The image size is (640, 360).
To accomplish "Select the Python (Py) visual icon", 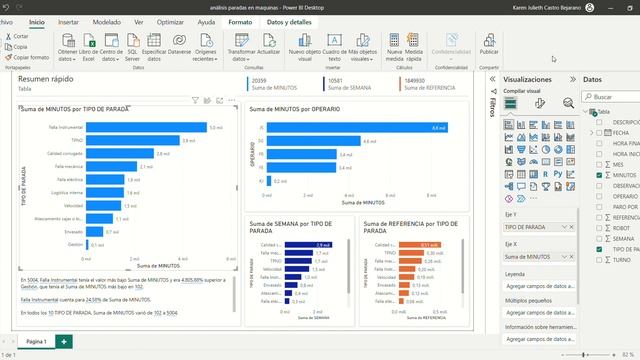I will point(558,174).
